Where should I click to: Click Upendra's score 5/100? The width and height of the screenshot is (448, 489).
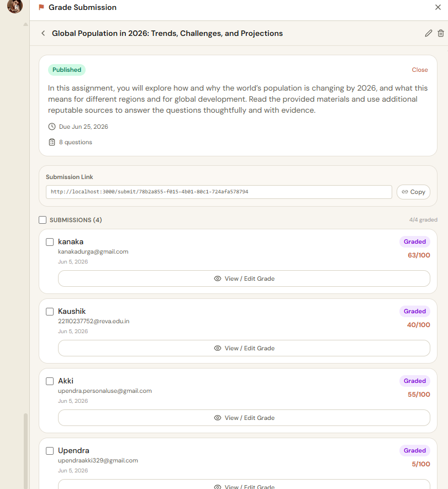pyautogui.click(x=421, y=464)
